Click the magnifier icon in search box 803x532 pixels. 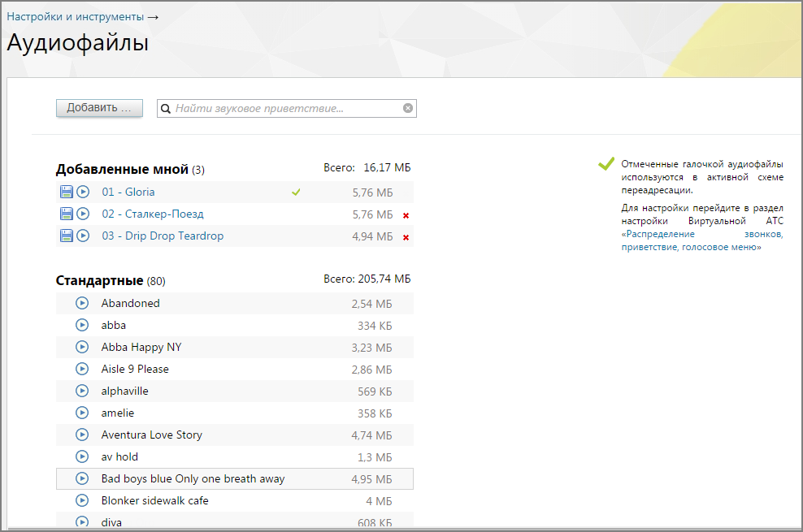[166, 109]
